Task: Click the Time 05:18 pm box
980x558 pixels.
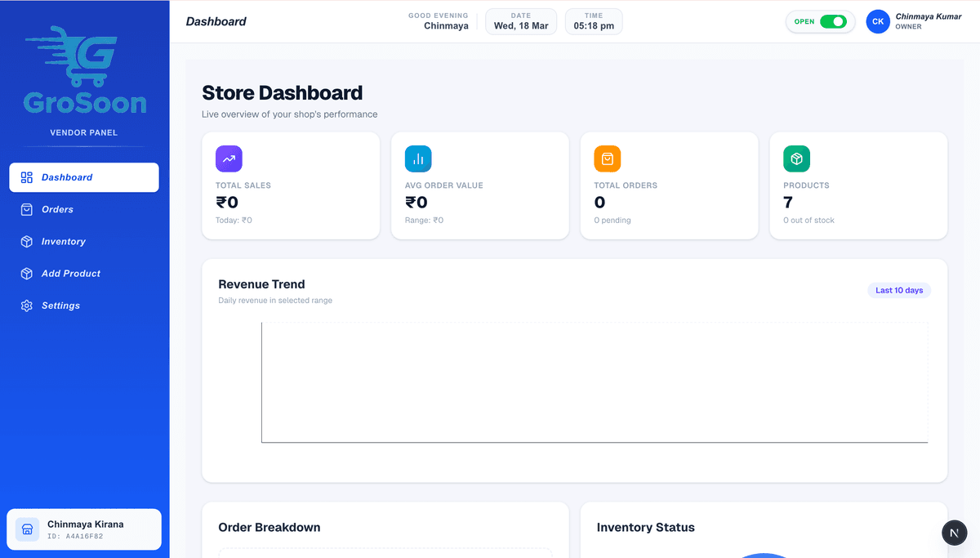Action: click(x=594, y=21)
